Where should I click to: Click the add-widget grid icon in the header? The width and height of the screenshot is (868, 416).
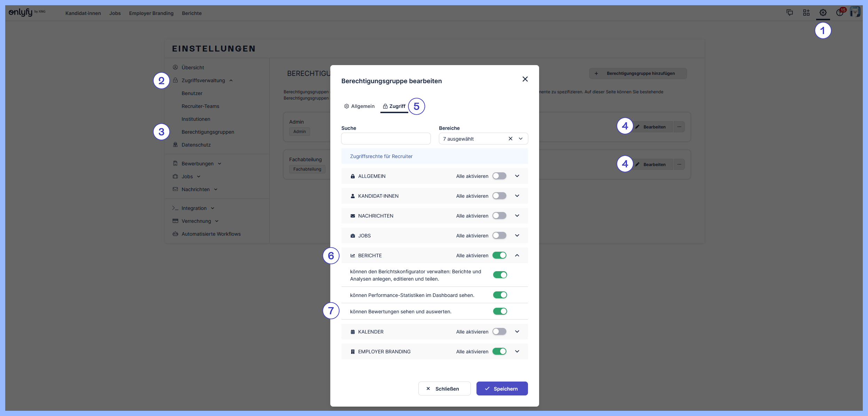point(806,13)
